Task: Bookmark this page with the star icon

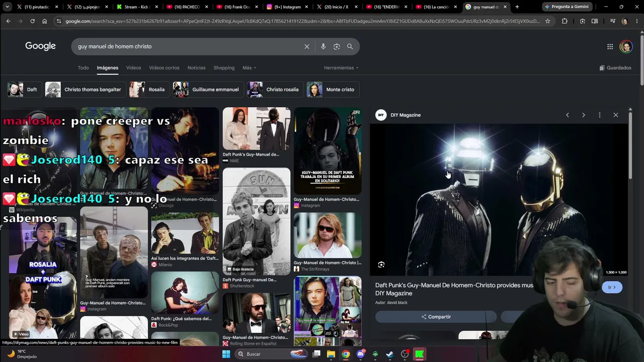Action: (x=547, y=21)
